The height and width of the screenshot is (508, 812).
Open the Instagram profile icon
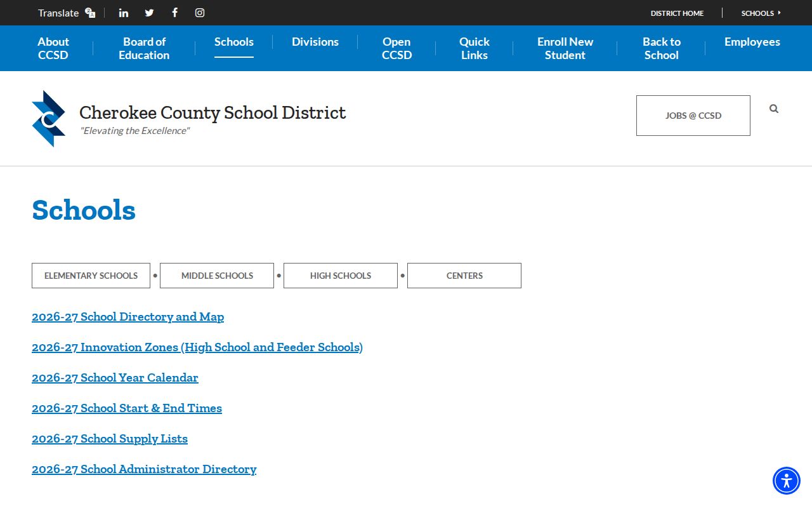point(200,13)
